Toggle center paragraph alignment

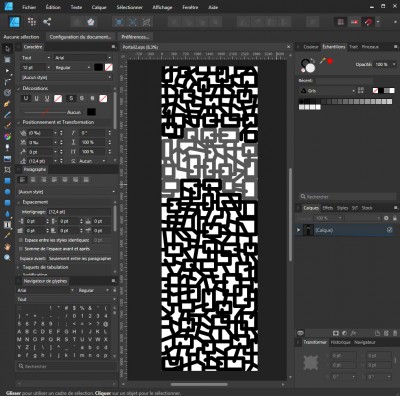point(33,180)
